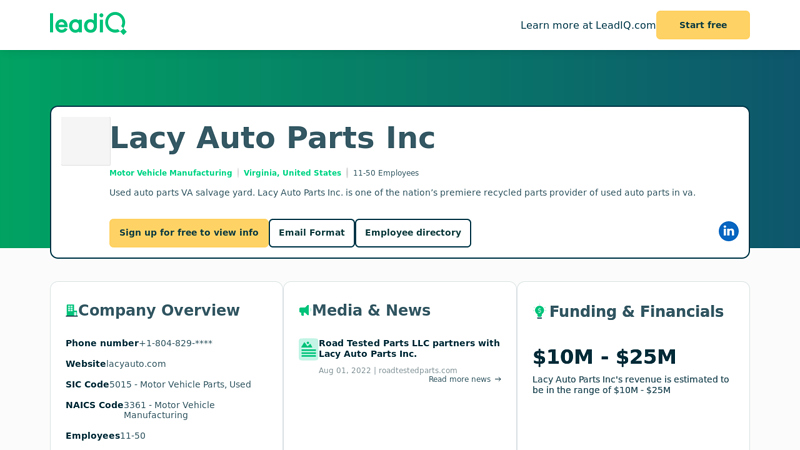800x450 pixels.
Task: Click the Start free button
Action: point(703,25)
